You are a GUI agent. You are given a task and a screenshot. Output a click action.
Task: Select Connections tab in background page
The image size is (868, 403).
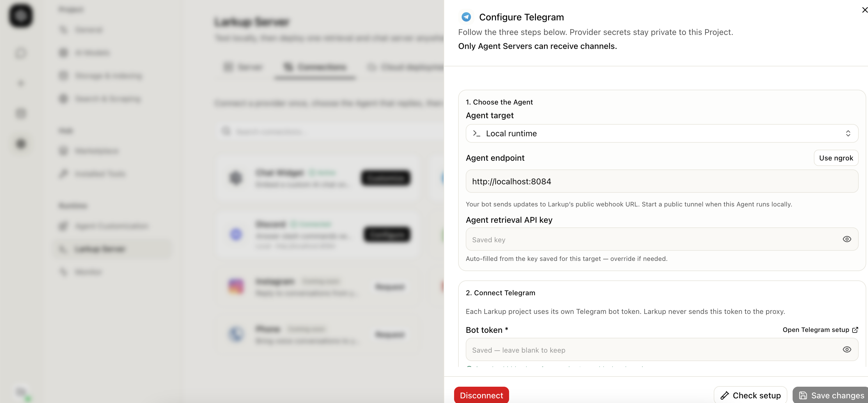point(315,67)
